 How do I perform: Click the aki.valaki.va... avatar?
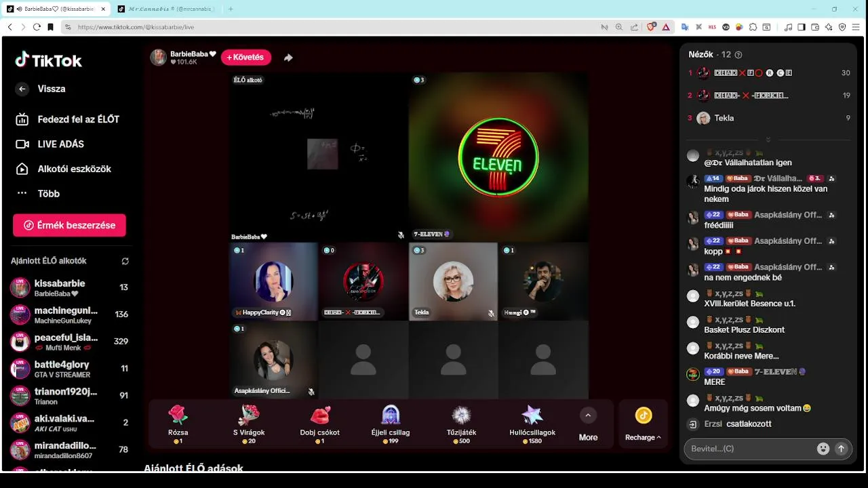(x=20, y=423)
